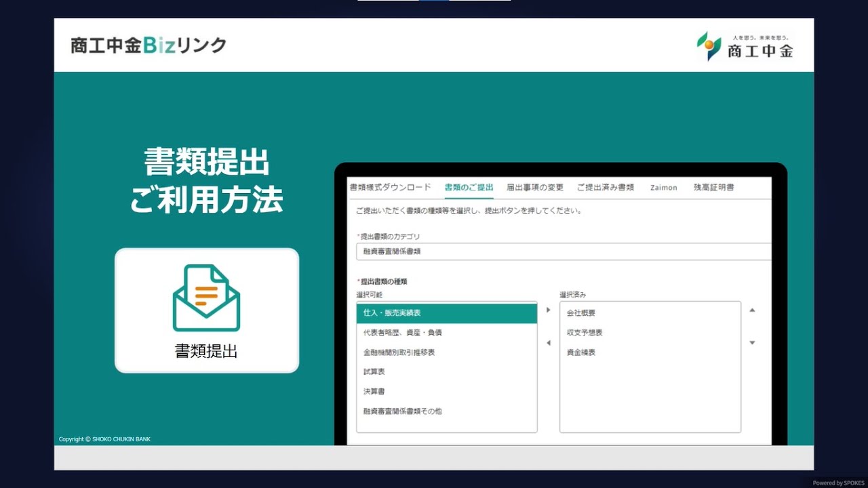
Task: Click the 書類提出 ご利用方法 heading
Action: pos(206,182)
